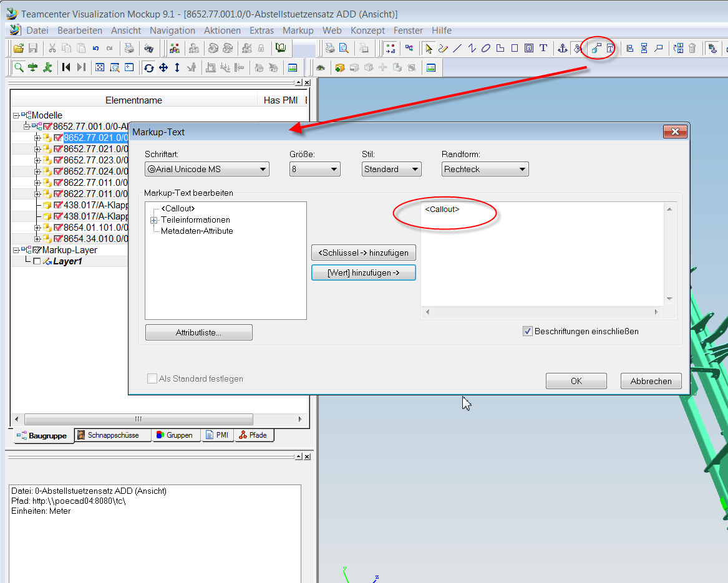Select the green airplane fly tool

point(32,68)
